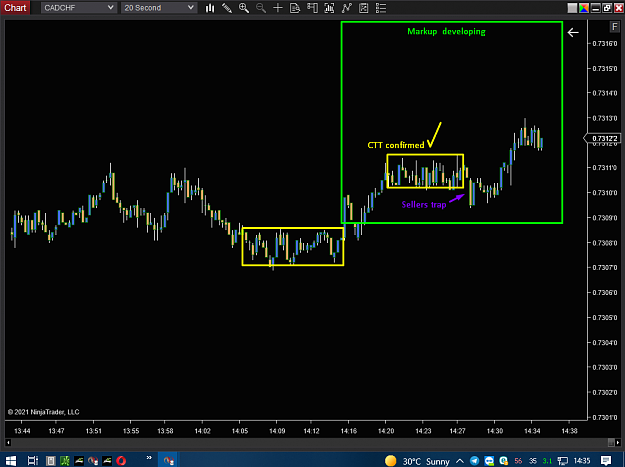Image resolution: width=625 pixels, height=467 pixels.
Task: Open the Windows notification center
Action: point(606,461)
